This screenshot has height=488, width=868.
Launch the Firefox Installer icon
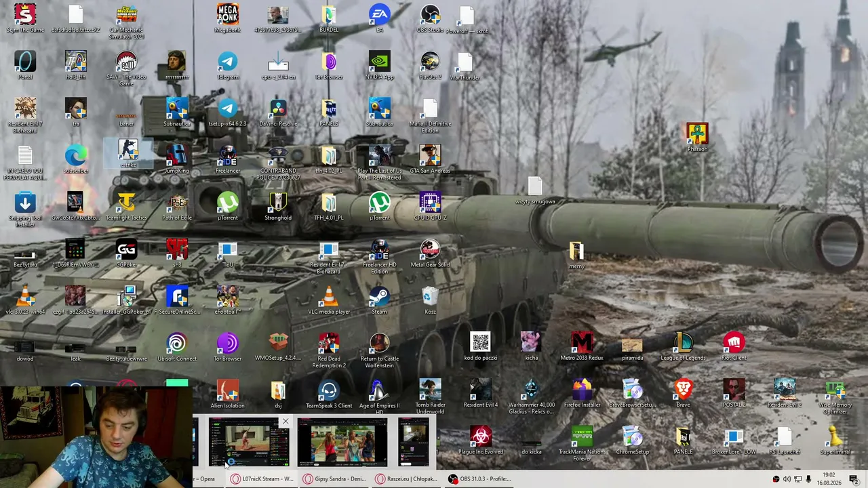(581, 393)
